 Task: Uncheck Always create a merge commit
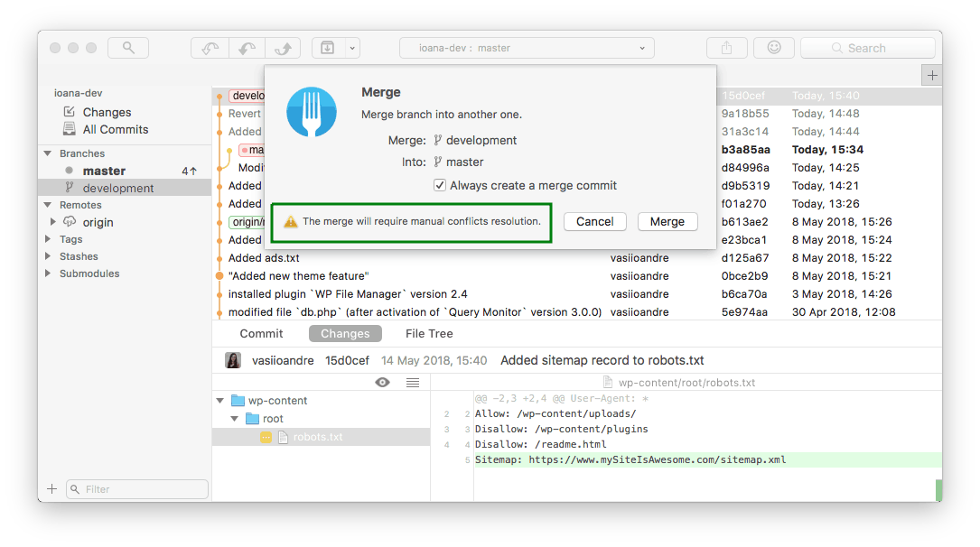click(x=440, y=185)
